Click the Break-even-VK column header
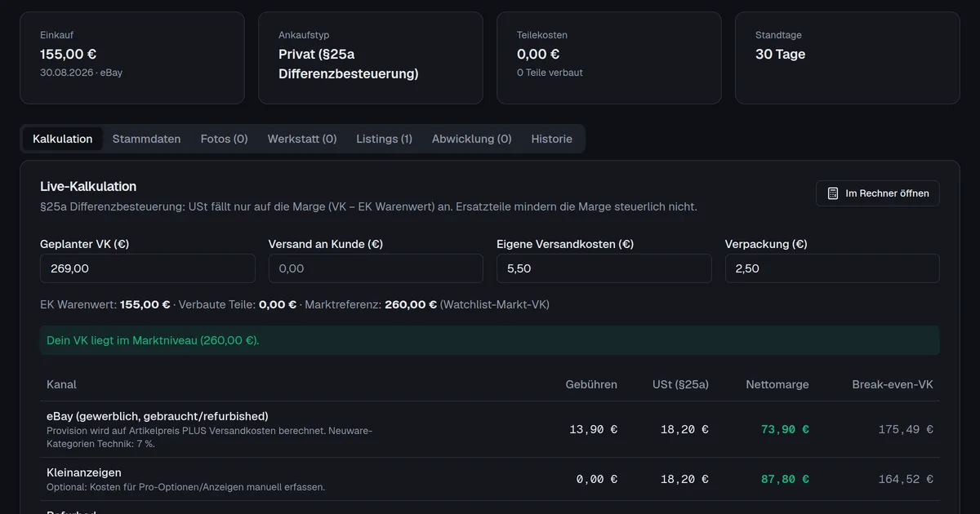 [893, 384]
